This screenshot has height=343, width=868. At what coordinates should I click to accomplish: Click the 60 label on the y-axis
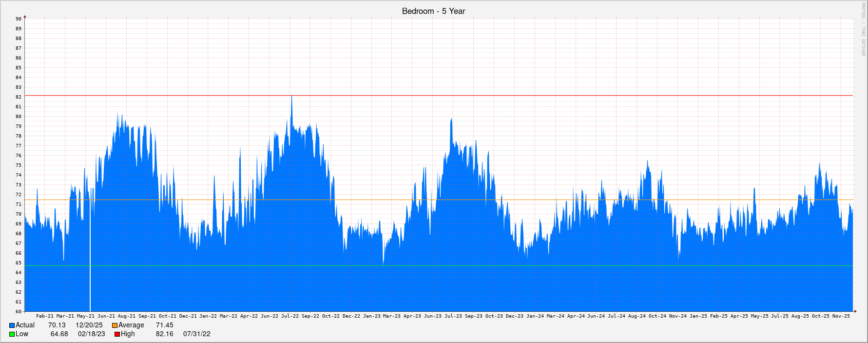[19, 311]
